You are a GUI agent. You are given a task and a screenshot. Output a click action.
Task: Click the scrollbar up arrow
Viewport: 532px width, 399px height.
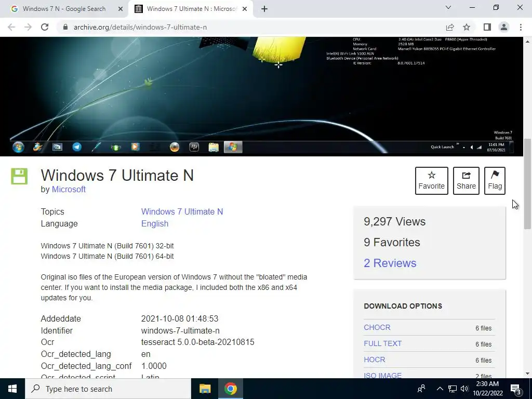pos(527,41)
